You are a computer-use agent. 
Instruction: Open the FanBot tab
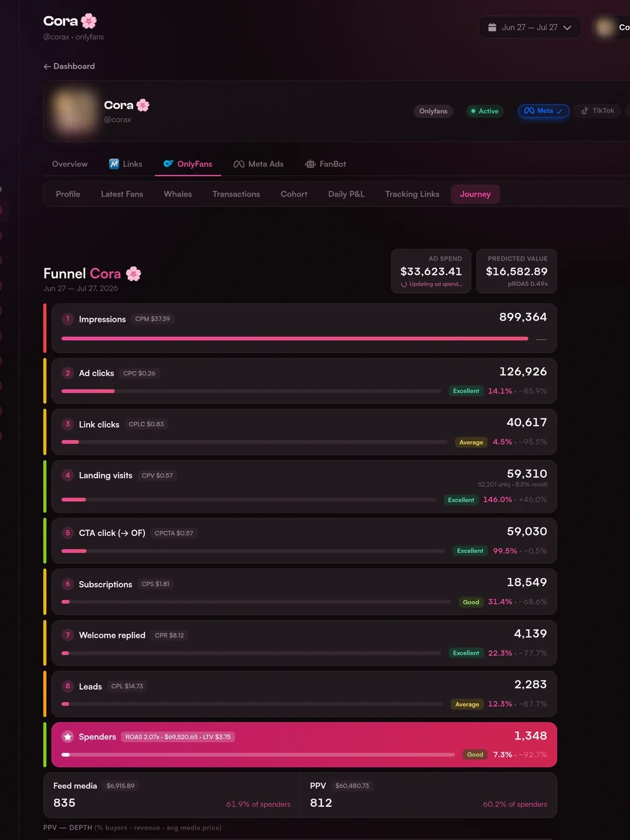pos(326,164)
